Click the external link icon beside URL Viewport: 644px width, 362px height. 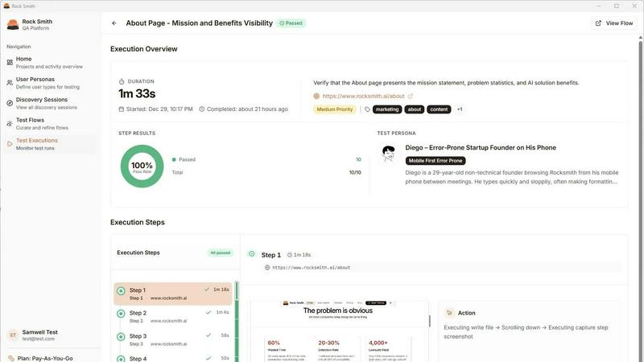click(x=411, y=97)
